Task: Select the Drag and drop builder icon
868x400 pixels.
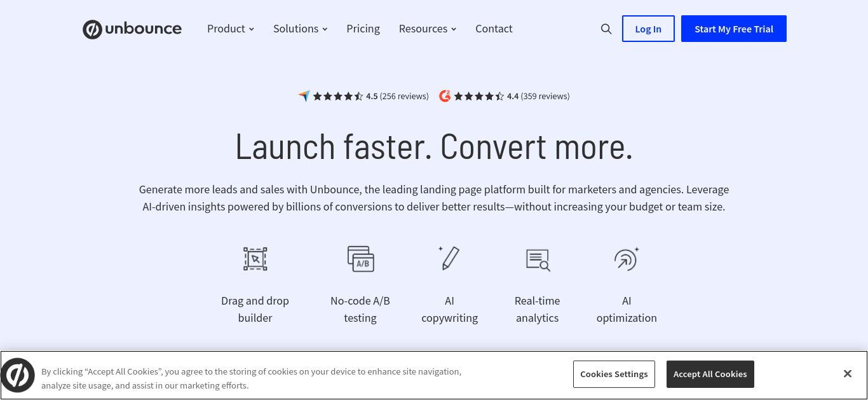Action: pos(255,259)
